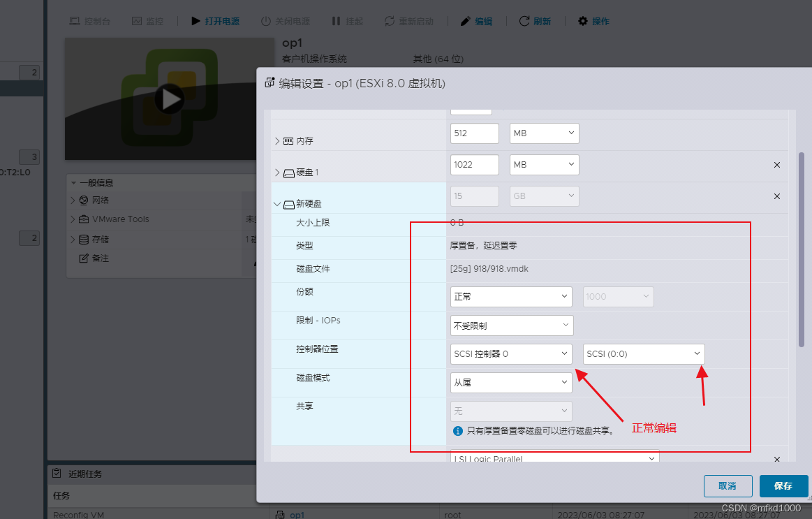
Task: Click the 近期任务 recent tasks icon
Action: 57,474
